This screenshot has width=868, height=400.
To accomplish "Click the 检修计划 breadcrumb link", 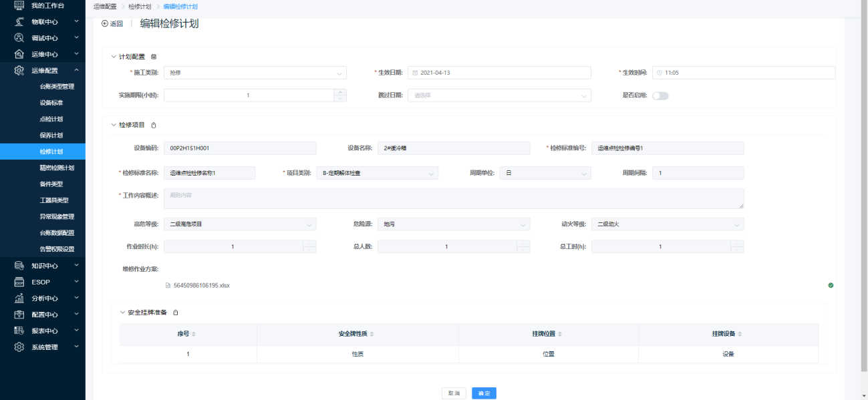I will [x=139, y=6].
